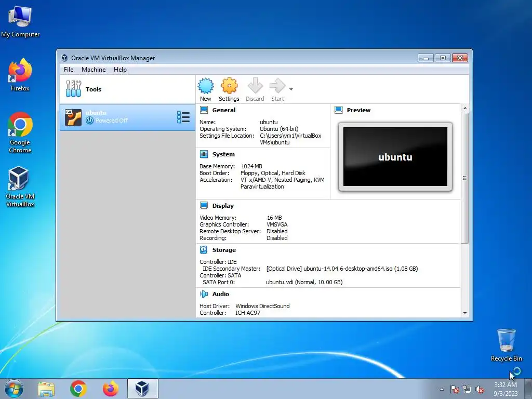Viewport: 532px width, 399px height.
Task: Click the VirtualBox title bar icon
Action: pyautogui.click(x=64, y=58)
